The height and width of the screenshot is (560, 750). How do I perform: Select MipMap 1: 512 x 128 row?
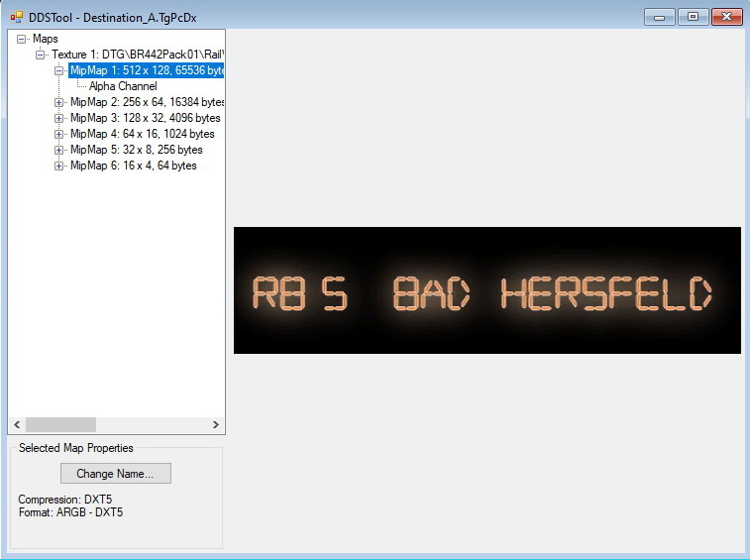tap(146, 70)
